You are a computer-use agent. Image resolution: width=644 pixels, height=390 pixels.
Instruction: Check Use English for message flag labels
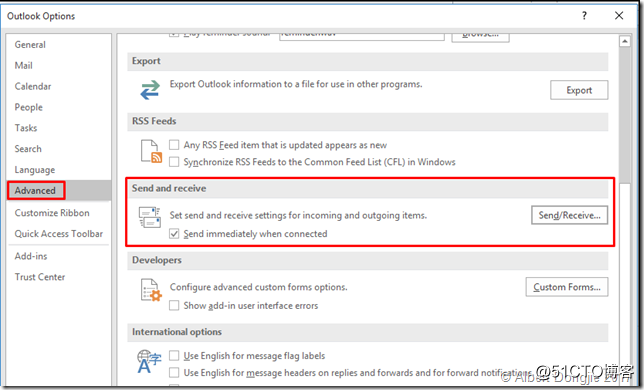click(174, 356)
